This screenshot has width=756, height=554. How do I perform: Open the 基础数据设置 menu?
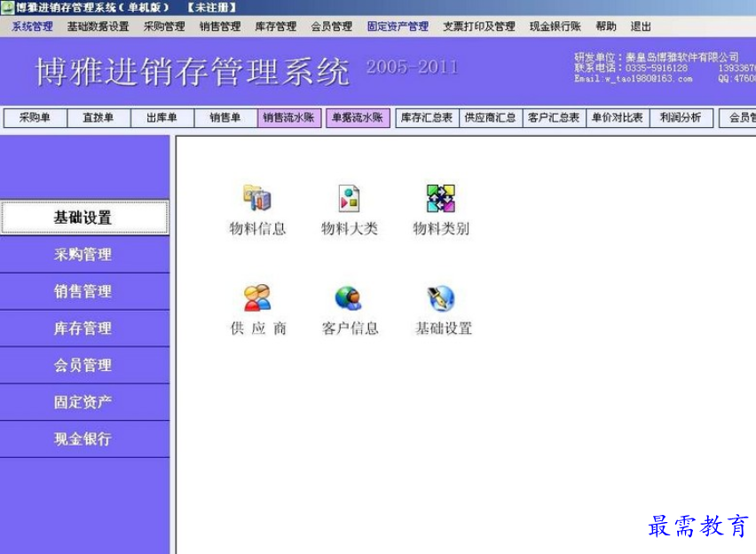pos(98,27)
